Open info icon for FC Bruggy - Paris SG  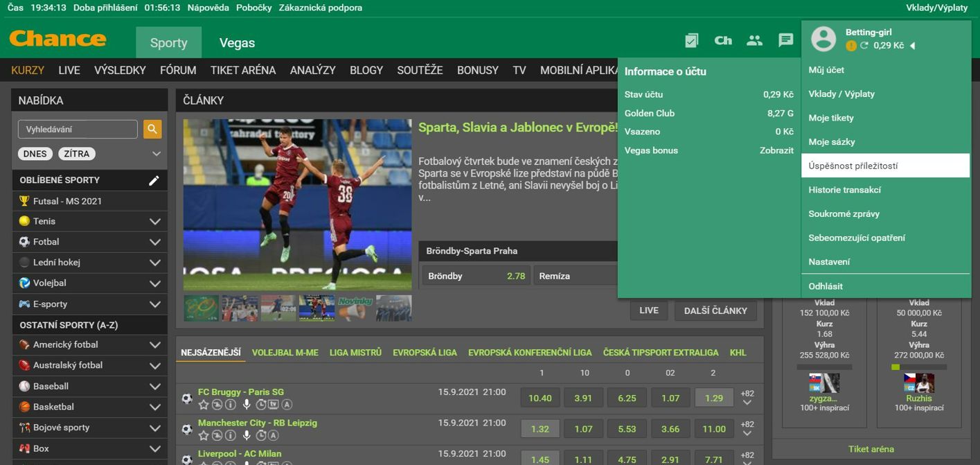(231, 405)
